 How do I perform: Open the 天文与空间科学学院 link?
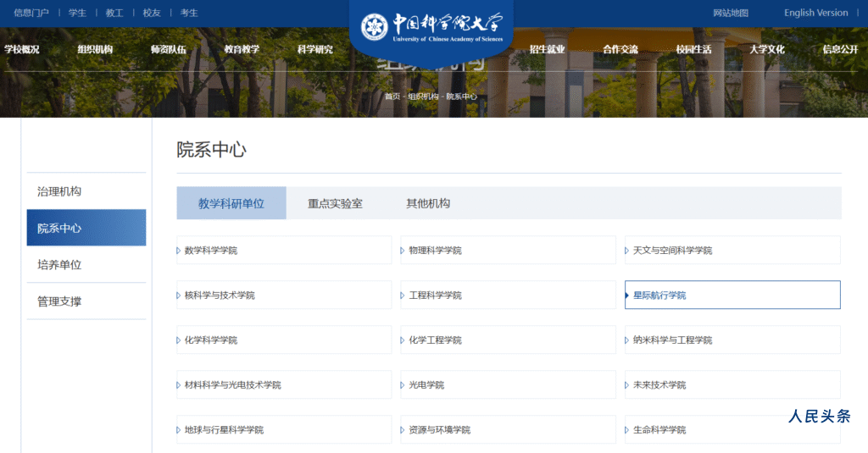point(732,250)
